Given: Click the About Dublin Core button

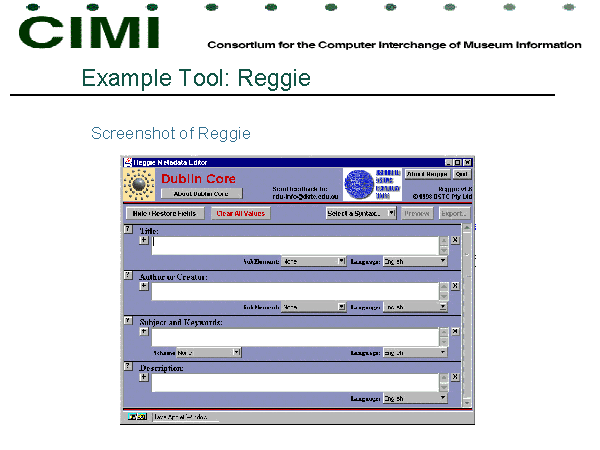Looking at the screenshot, I should (201, 194).
